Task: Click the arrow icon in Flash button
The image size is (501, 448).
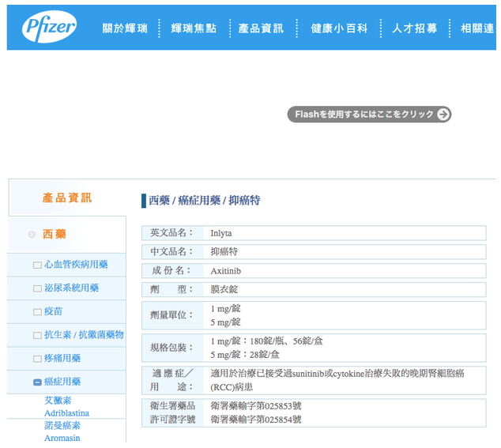Action: click(x=443, y=114)
